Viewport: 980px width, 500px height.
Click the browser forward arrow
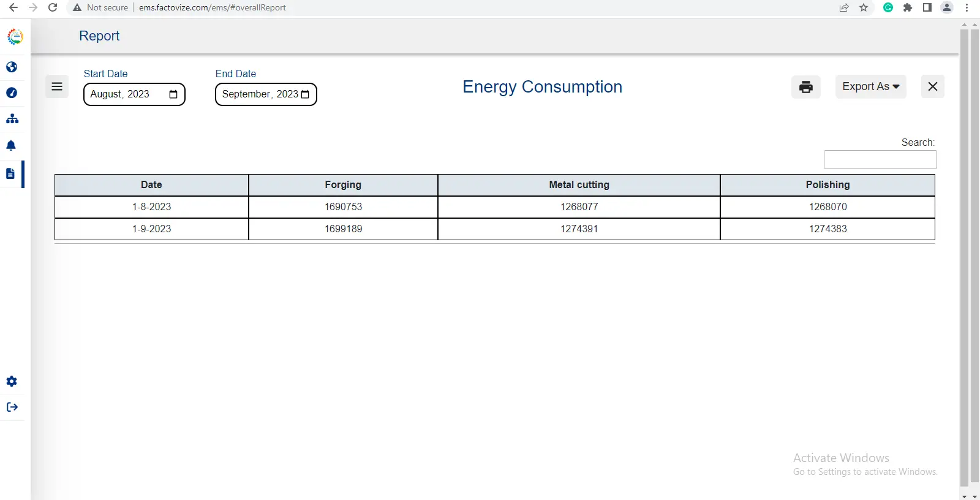[33, 7]
